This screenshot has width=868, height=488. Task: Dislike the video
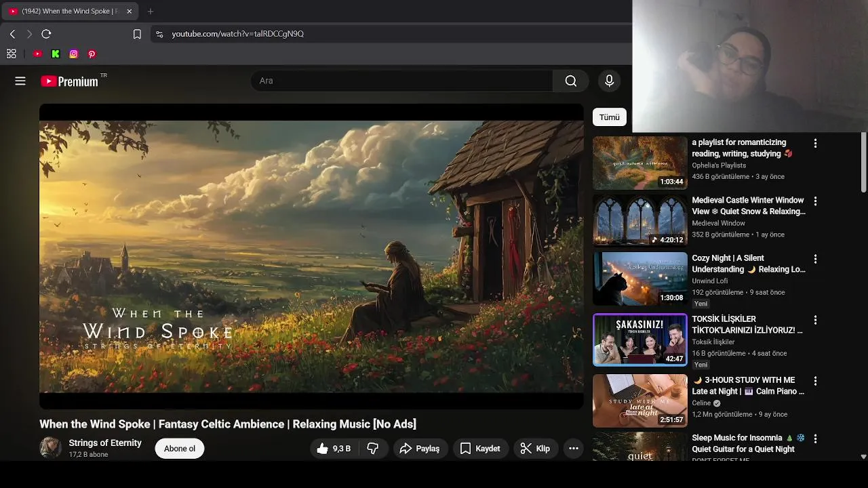pyautogui.click(x=373, y=448)
